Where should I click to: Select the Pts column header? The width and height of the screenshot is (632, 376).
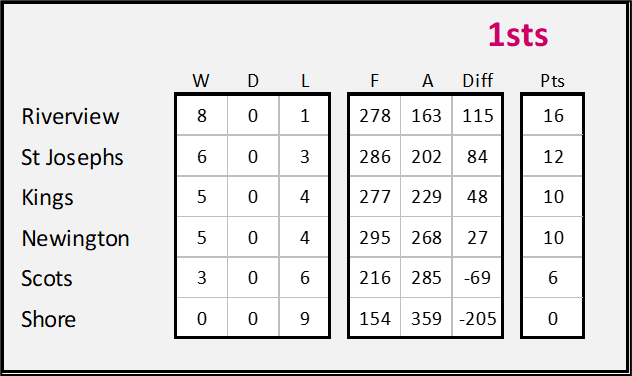click(x=552, y=81)
